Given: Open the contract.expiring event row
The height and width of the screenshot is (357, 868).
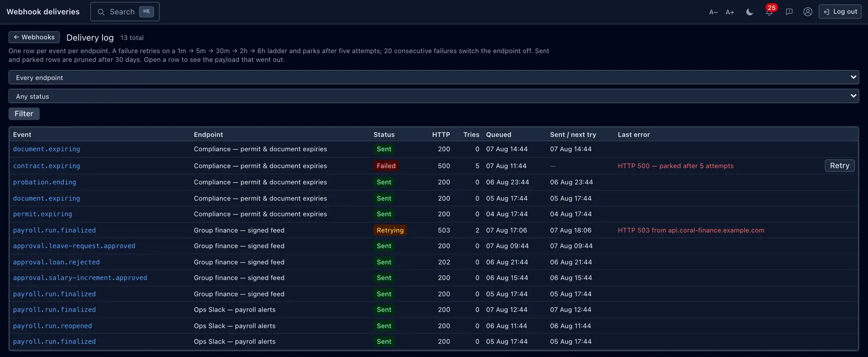Looking at the screenshot, I should (46, 166).
